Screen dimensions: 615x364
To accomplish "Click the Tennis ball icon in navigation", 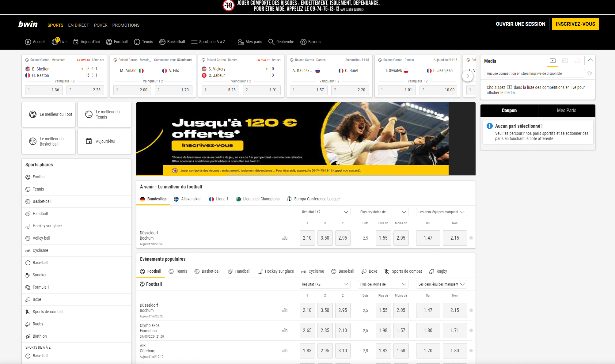I will 137,42.
